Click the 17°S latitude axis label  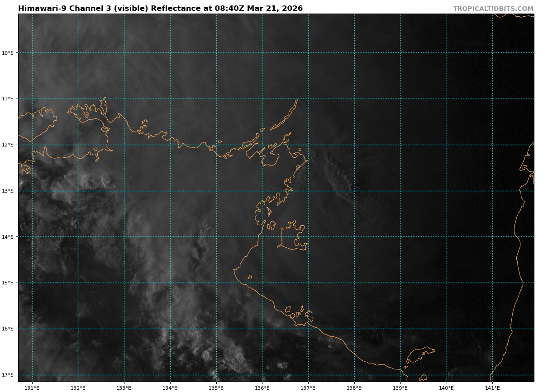8,375
